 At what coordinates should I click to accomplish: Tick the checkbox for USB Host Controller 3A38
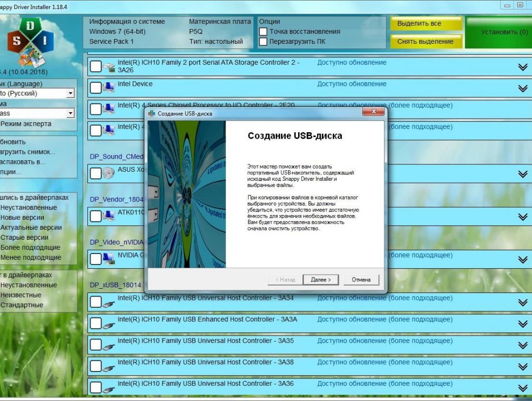point(96,366)
